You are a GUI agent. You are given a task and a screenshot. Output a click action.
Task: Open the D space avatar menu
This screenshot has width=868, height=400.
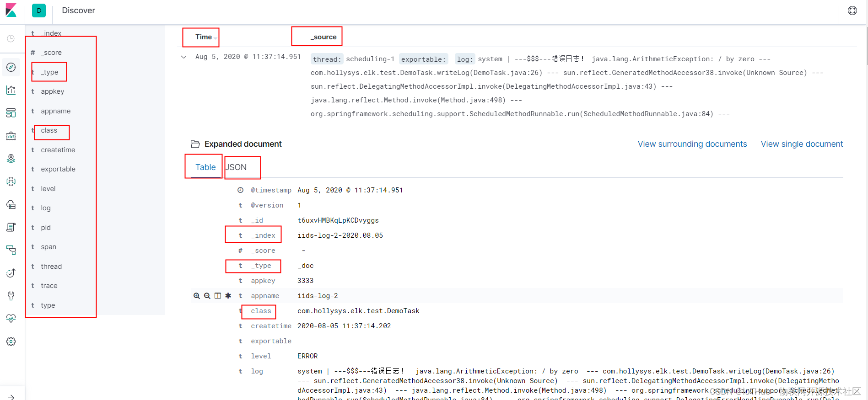[x=39, y=11]
